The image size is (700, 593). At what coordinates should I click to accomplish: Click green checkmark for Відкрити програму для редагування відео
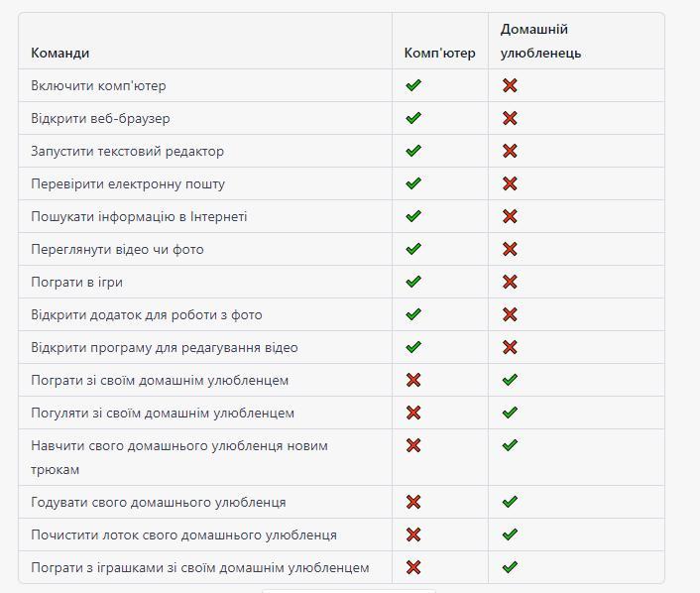pos(413,347)
